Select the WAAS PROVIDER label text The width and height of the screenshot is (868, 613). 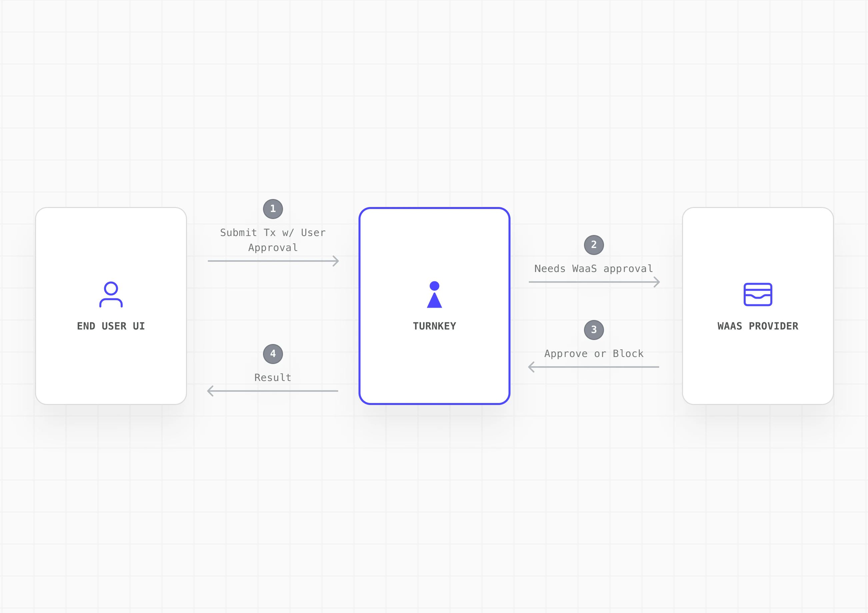coord(758,326)
